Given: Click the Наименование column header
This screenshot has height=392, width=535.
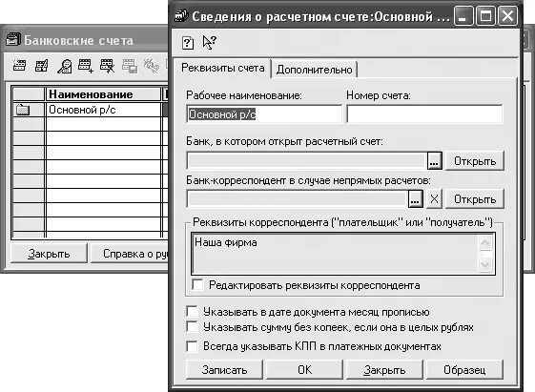Looking at the screenshot, I should click(x=103, y=94).
